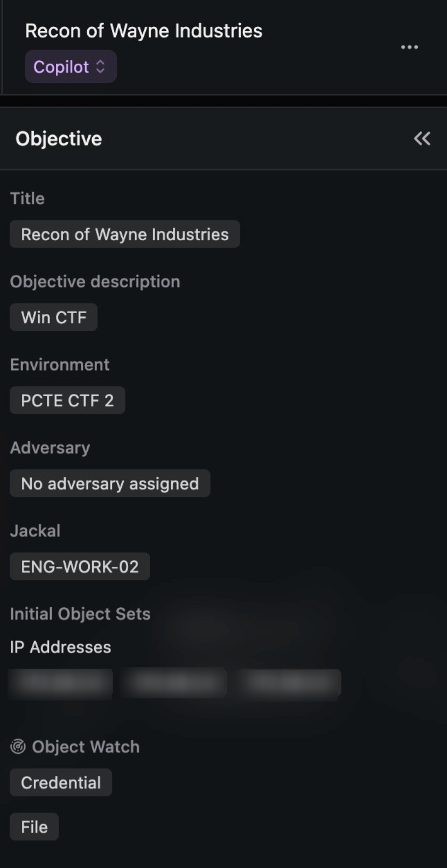447x868 pixels.
Task: Select the Recon of Wayne Industries title field
Action: 124,234
